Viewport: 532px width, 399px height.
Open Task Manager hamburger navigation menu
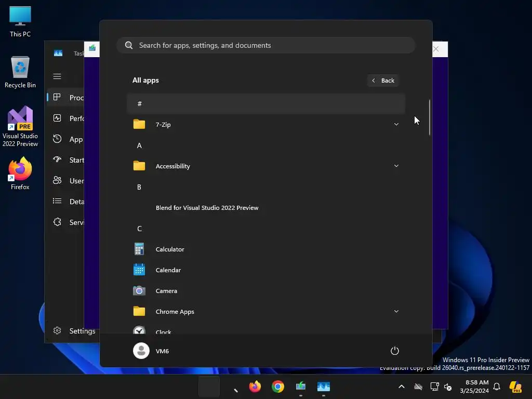(x=57, y=76)
